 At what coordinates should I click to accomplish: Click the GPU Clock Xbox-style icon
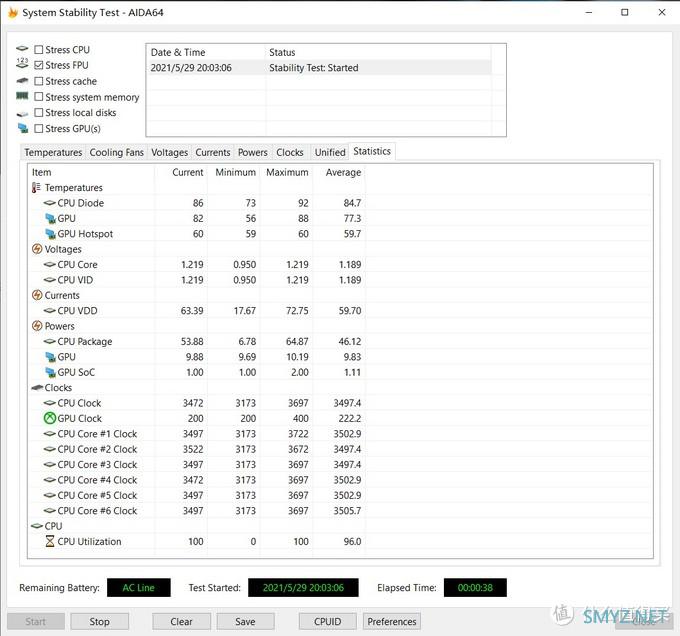pyautogui.click(x=50, y=418)
